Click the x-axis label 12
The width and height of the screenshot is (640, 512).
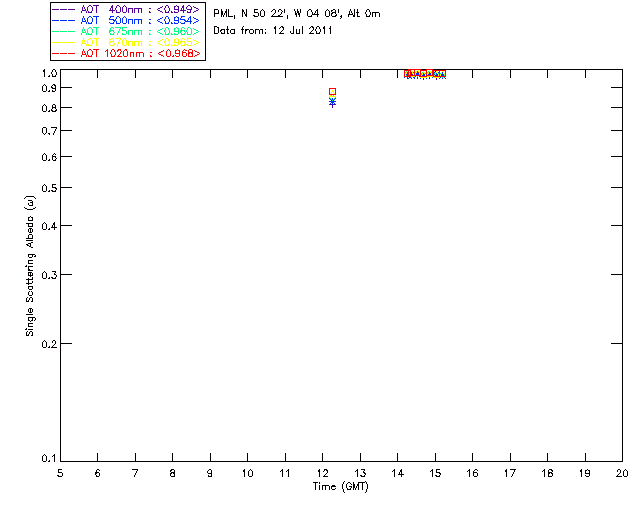(322, 473)
